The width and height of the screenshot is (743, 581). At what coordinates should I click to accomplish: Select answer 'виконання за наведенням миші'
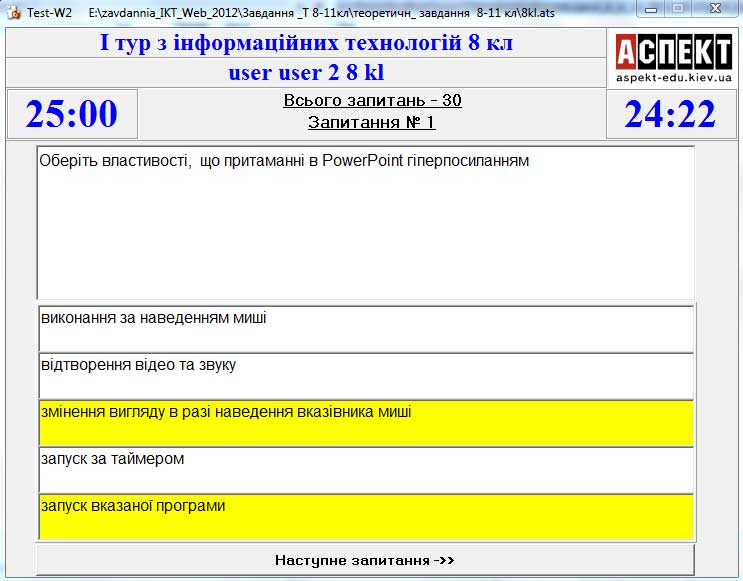365,329
